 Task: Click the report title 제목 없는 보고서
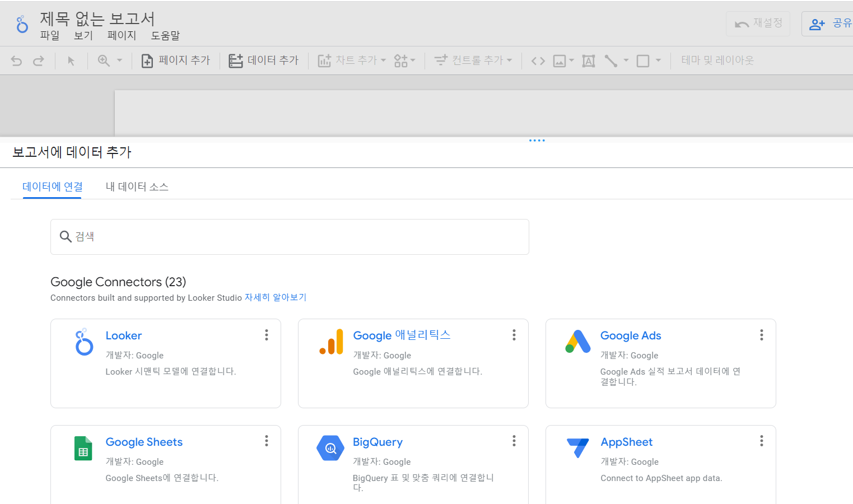coord(97,18)
